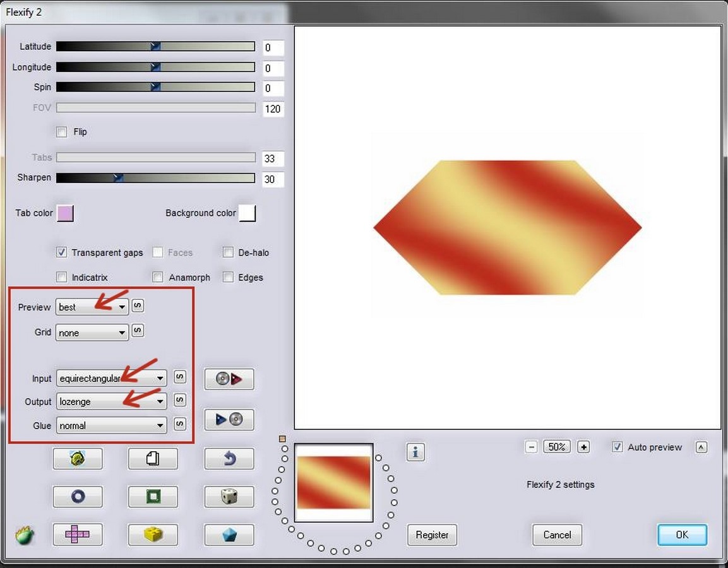Click the Cancel button

[x=557, y=535]
